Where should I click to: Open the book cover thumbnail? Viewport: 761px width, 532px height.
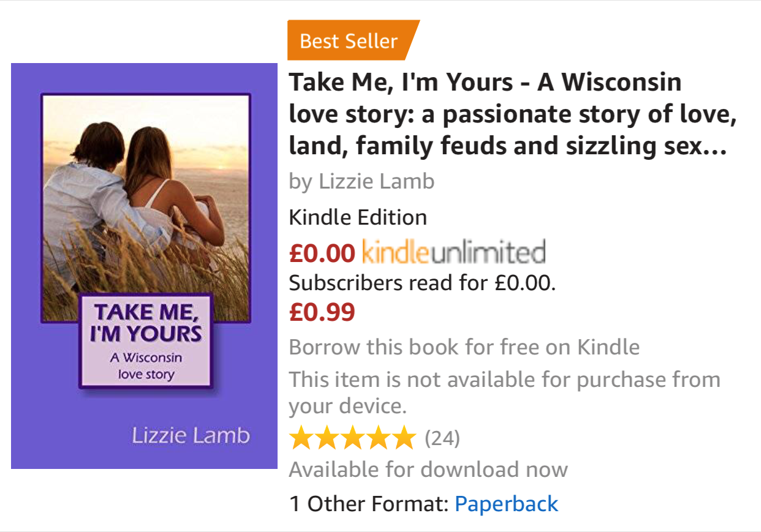[144, 266]
